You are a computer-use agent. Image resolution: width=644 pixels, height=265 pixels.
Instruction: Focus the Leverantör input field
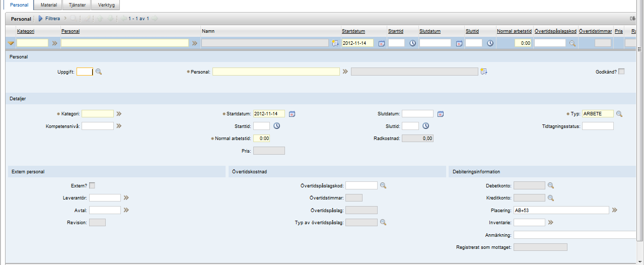pos(105,197)
